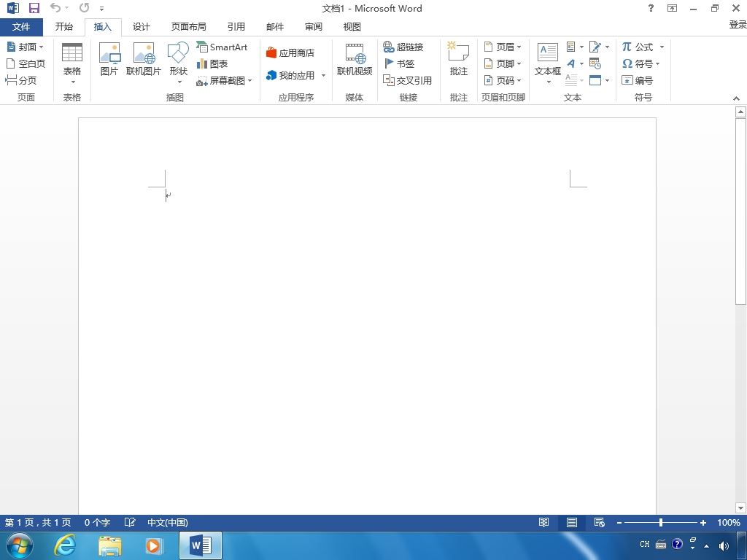
Task: Open the App Store (应用商店)
Action: (290, 52)
